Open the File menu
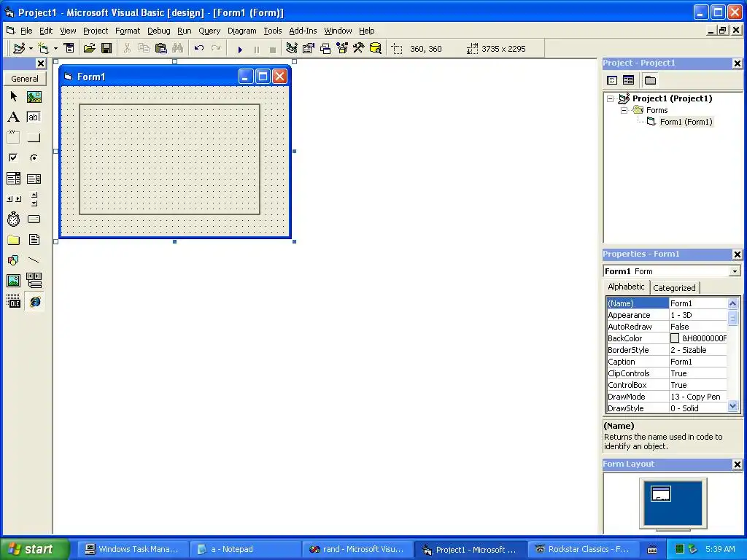Image resolution: width=747 pixels, height=560 pixels. (26, 31)
